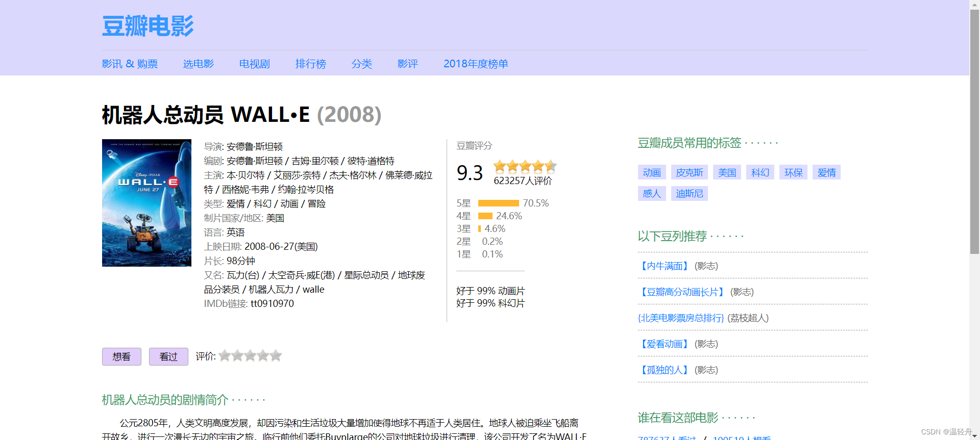
Task: Click the gold star rating beside 9.3
Action: click(x=525, y=166)
